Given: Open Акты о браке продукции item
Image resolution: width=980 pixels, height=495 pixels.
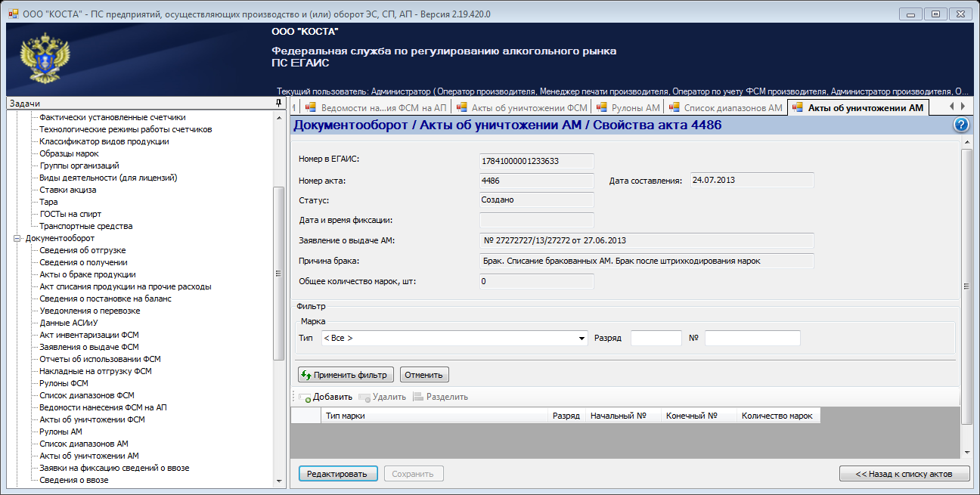Looking at the screenshot, I should click(88, 274).
